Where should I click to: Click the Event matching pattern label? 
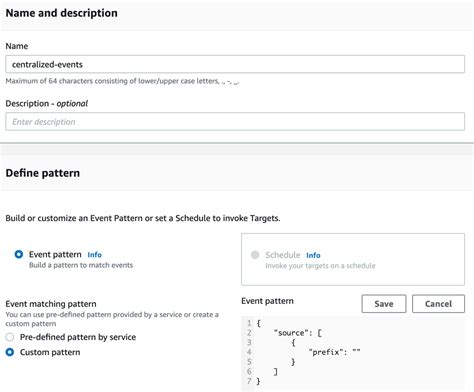[x=51, y=304]
